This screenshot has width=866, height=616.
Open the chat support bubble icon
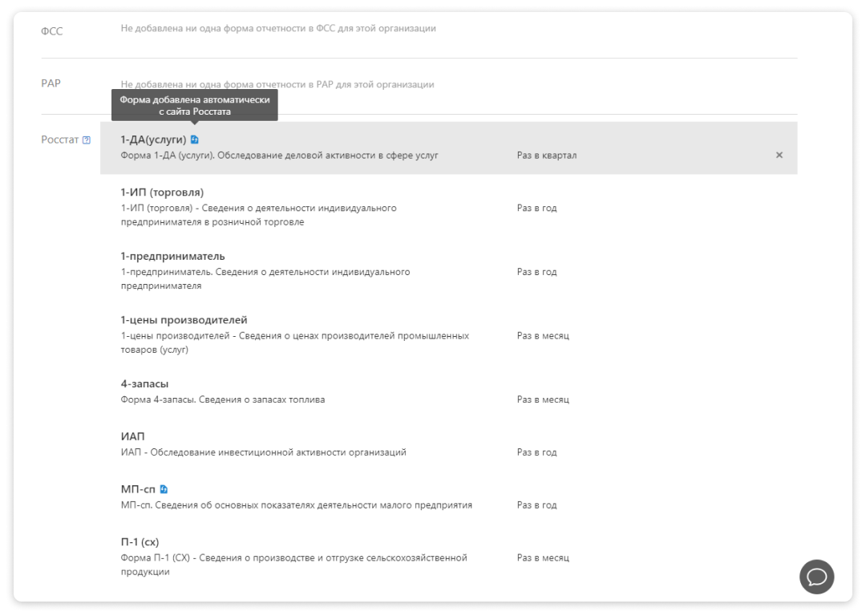(x=816, y=577)
